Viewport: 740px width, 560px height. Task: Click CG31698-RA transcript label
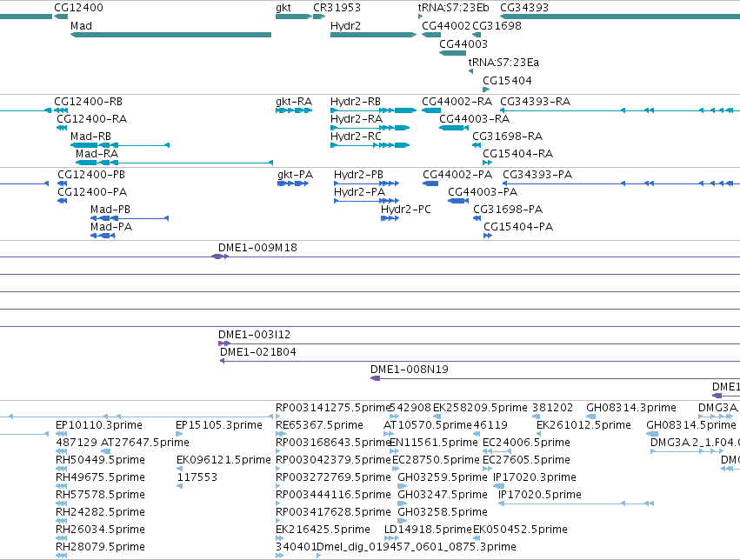(x=507, y=137)
